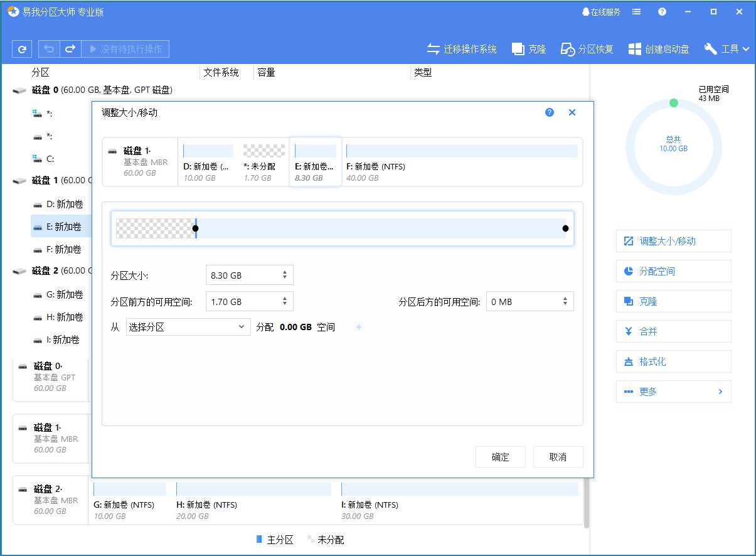Expand the 更多 options panel
The width and height of the screenshot is (756, 556).
[x=673, y=392]
